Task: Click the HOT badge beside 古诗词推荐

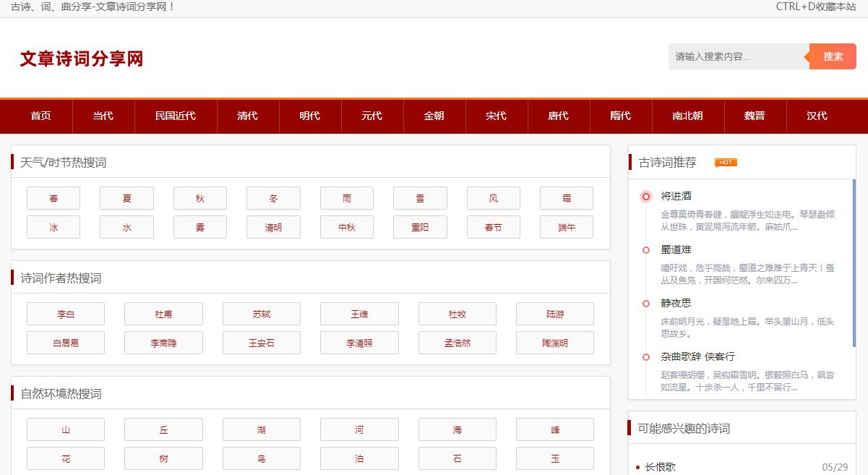Action: (725, 163)
